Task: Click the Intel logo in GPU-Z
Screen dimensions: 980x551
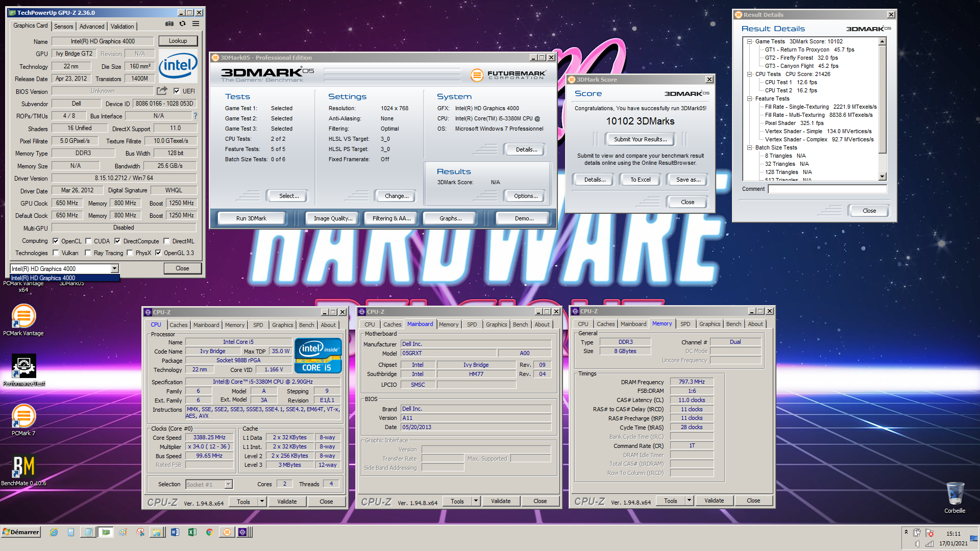Action: pos(178,66)
